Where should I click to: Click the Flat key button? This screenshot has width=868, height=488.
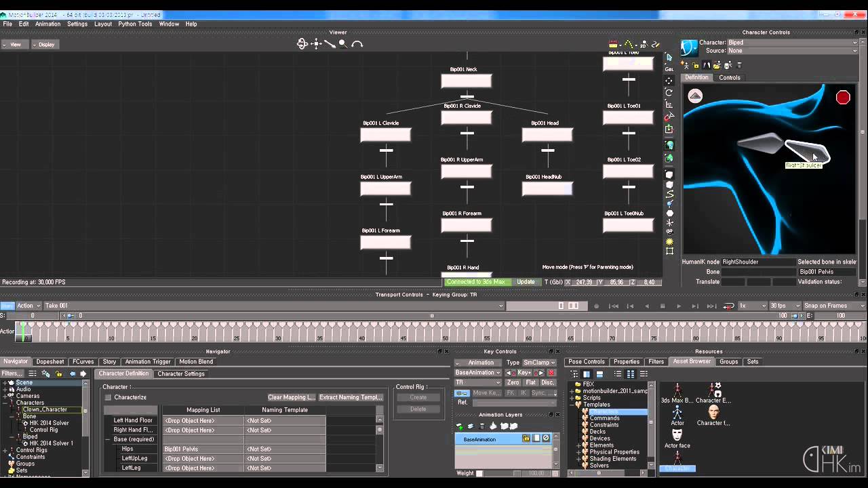[x=530, y=382]
